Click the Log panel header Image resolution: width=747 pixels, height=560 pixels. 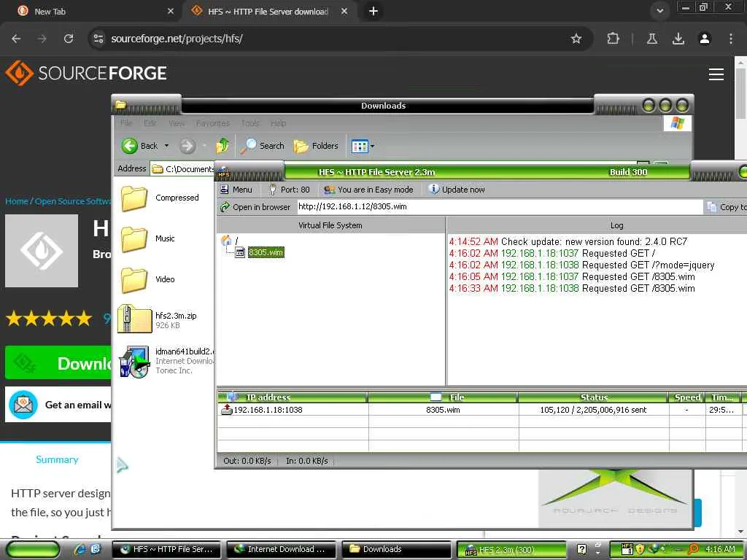pos(616,225)
